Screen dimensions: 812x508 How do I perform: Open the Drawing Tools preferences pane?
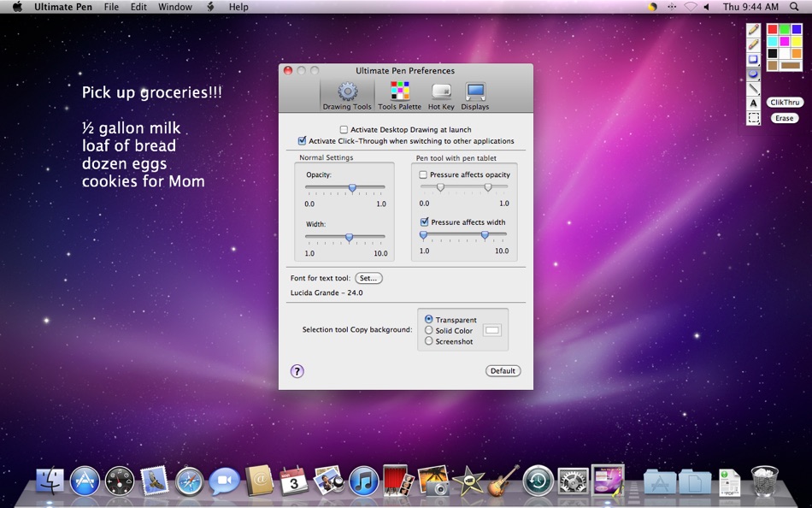tap(347, 96)
